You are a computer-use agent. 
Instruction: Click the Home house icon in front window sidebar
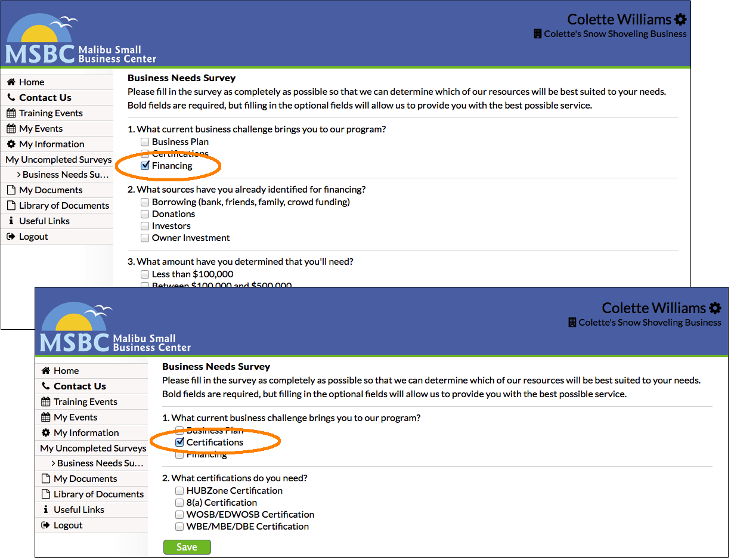pyautogui.click(x=46, y=371)
